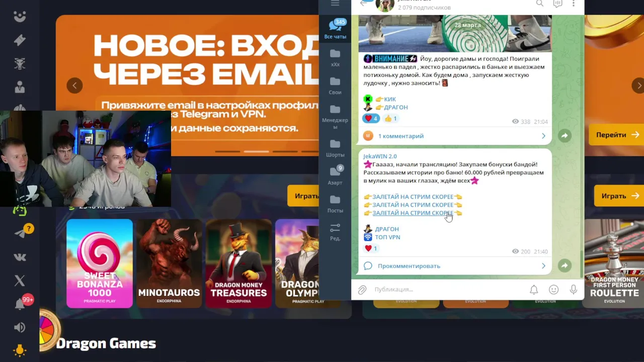Open the ticket icon in casino sidebar

pyautogui.click(x=20, y=40)
